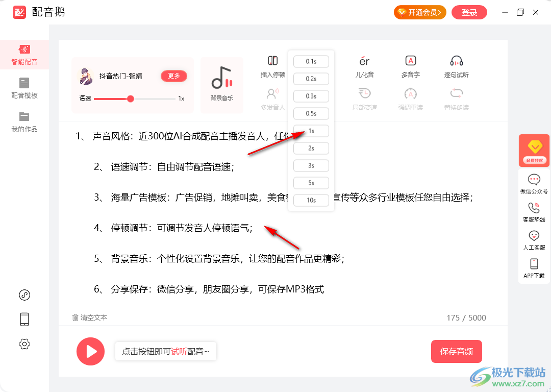The image size is (551, 392).
Task: Click the 保存音频 button
Action: pyautogui.click(x=456, y=351)
